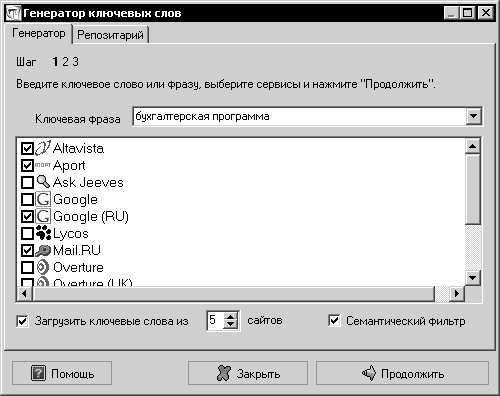Minimize the keyword generator window
The image size is (500, 396).
pos(451,13)
